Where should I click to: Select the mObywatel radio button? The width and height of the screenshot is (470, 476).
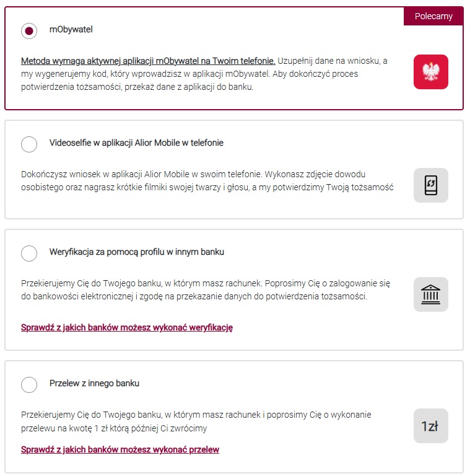point(29,30)
